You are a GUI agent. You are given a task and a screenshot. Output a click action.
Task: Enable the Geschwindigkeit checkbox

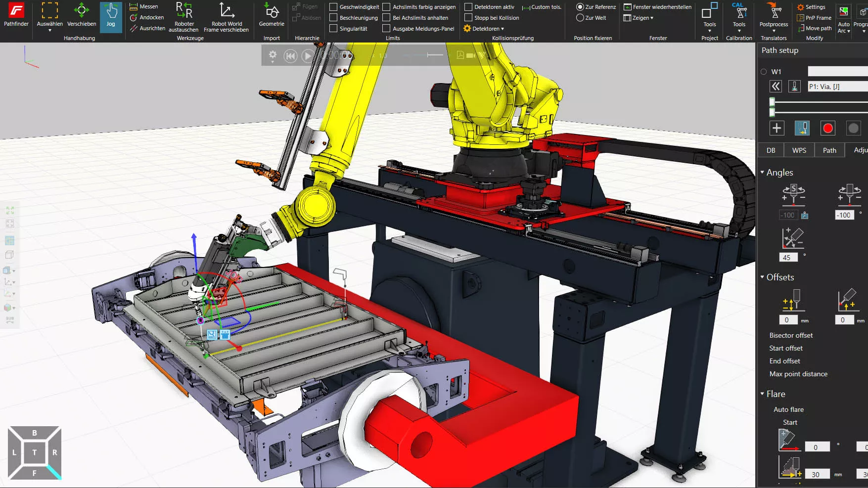pos(334,7)
